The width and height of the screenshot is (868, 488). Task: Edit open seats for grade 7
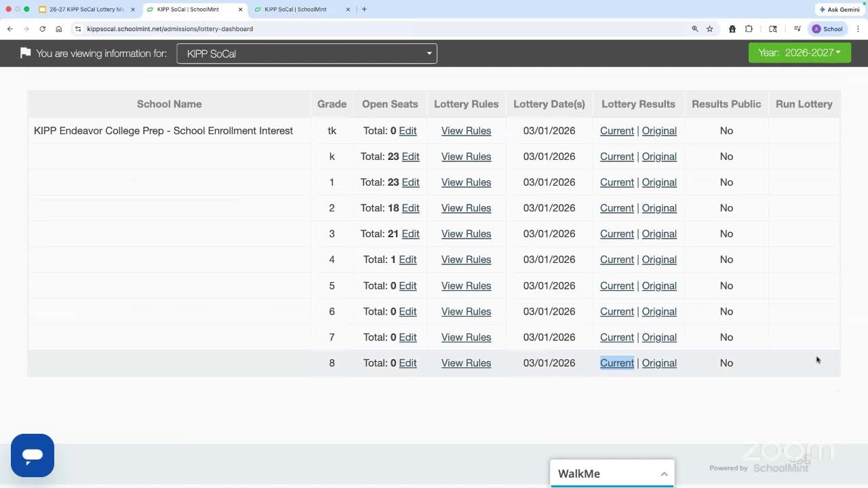coord(408,338)
